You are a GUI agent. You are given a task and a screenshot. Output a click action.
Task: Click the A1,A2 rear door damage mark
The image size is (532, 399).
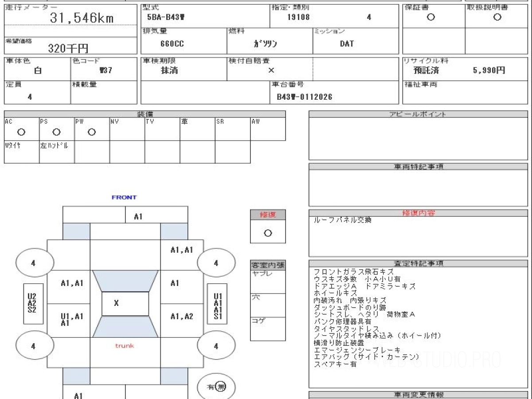pyautogui.click(x=182, y=317)
